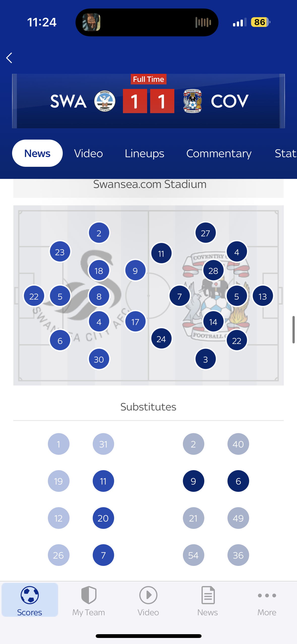Select Coventry player number 27 on pitch
The height and width of the screenshot is (644, 297).
pos(206,233)
